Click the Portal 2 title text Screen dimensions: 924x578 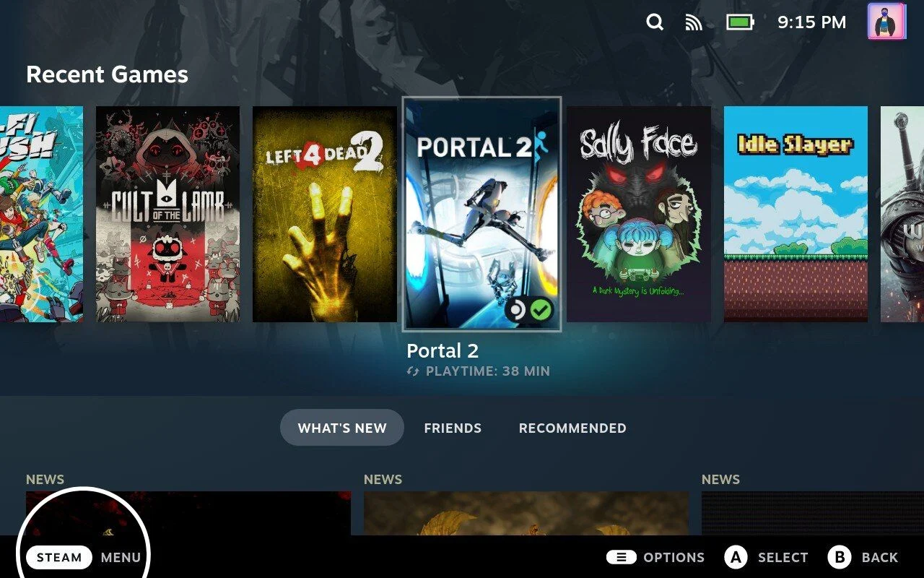click(x=443, y=351)
